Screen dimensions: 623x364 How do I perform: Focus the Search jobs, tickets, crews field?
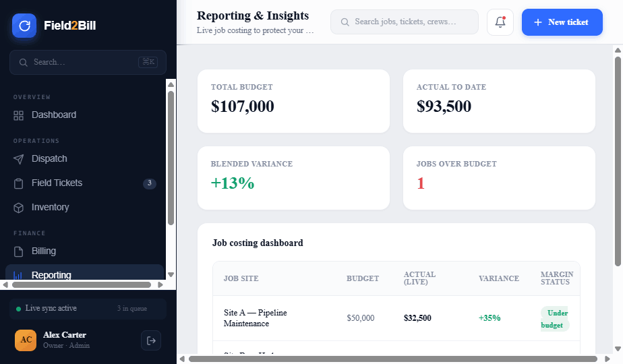(405, 22)
